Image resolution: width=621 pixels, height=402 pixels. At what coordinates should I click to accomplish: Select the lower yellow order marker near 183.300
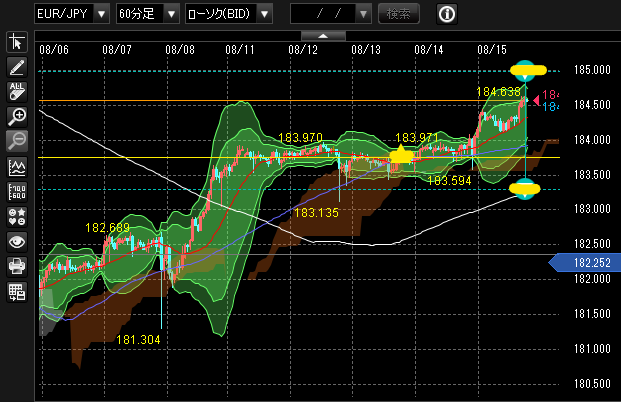pos(524,189)
